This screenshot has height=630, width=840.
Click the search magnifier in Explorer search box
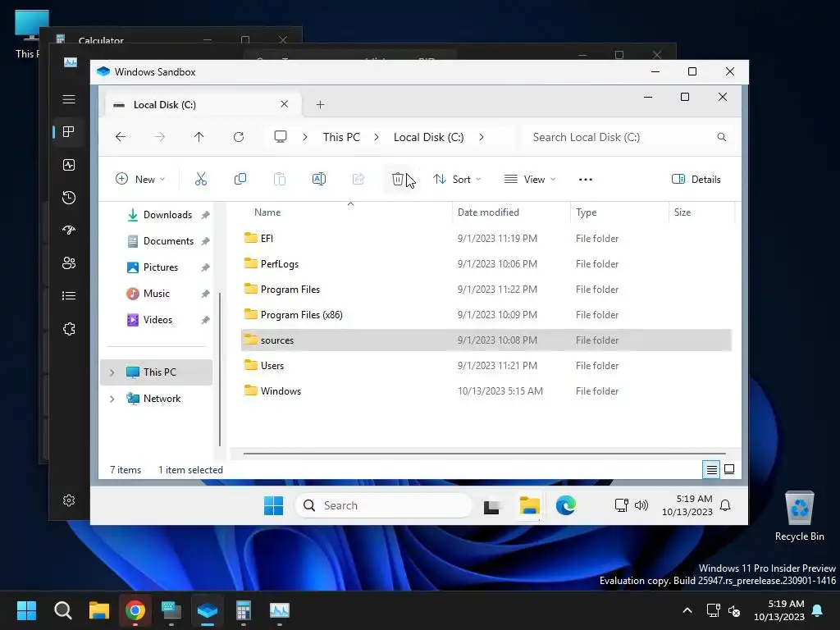click(722, 137)
